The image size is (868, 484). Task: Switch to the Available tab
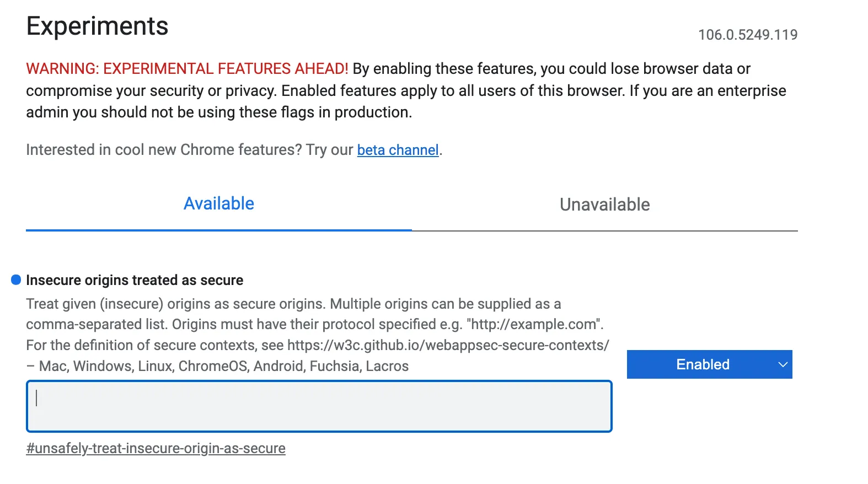pyautogui.click(x=219, y=204)
